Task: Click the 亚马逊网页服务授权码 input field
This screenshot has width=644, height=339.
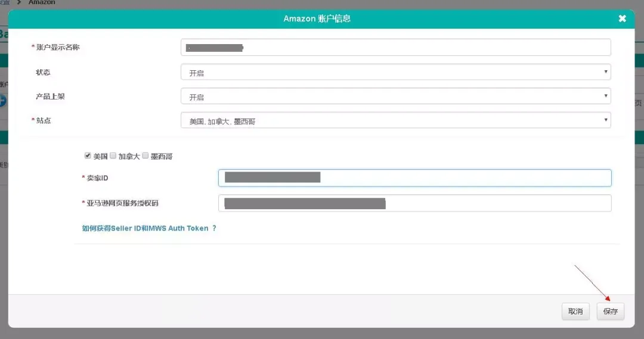Action: click(415, 203)
